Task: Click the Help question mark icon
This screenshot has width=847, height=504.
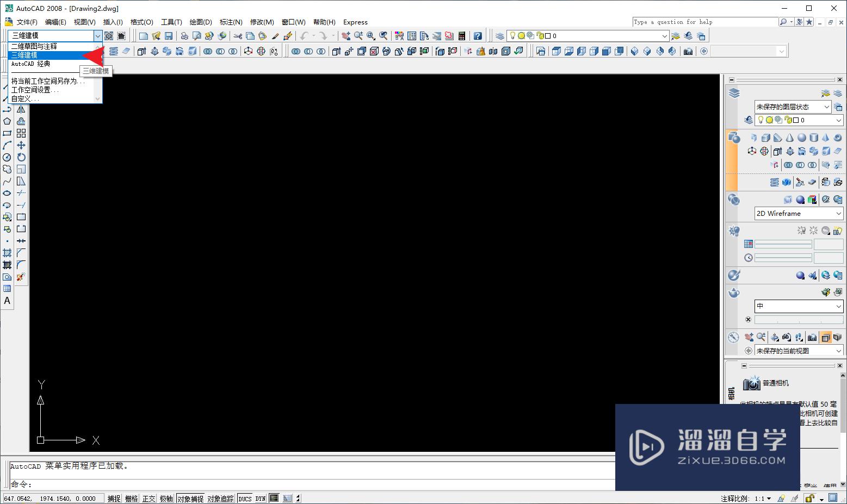Action: tap(478, 36)
